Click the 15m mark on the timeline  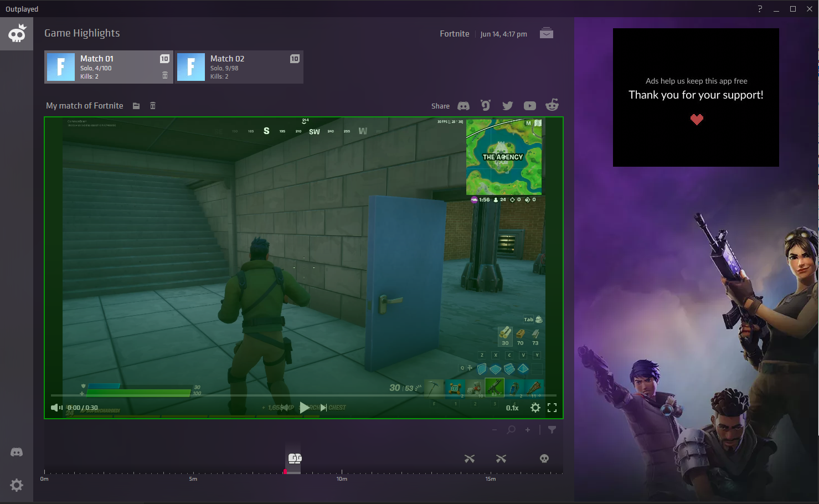[x=491, y=479]
